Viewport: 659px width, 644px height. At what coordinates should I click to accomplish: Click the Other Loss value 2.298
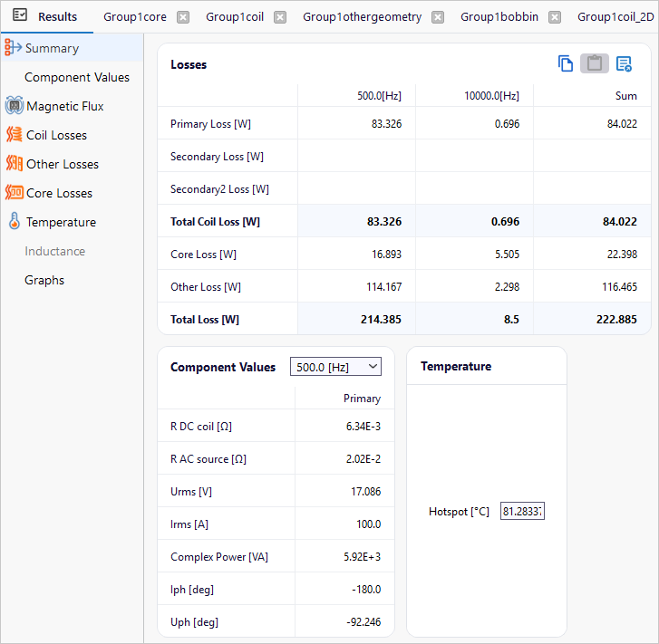pos(507,287)
